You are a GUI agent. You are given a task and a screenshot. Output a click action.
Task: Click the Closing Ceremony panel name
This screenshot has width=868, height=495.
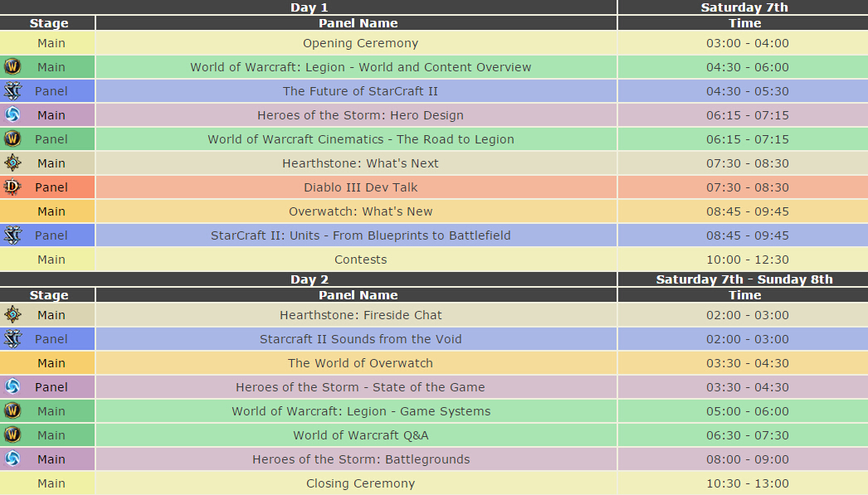360,483
